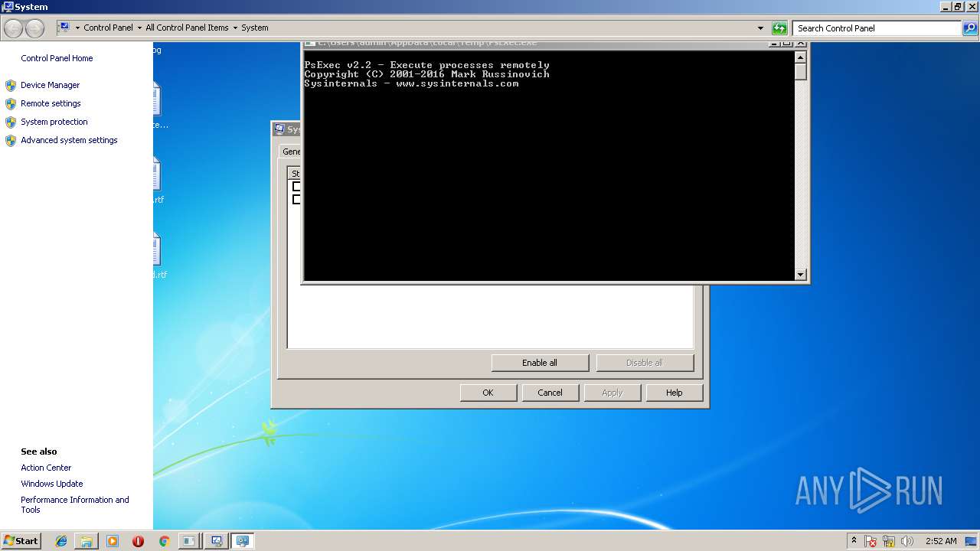Click the PsExec console scroll down arrow
The image size is (980, 551).
pos(801,275)
